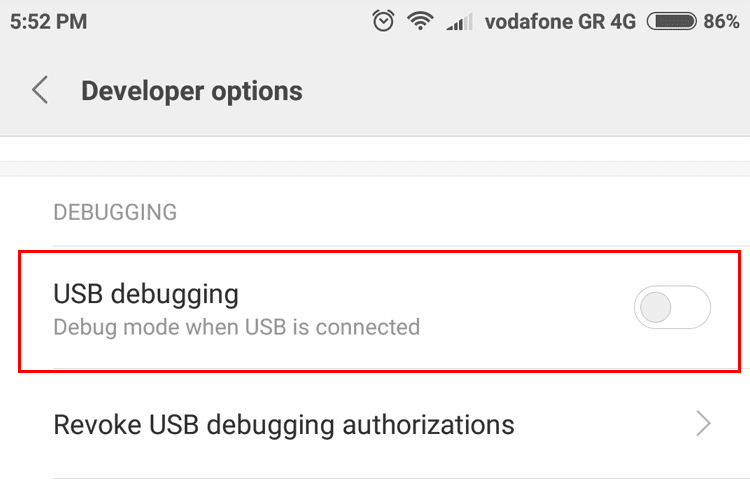
Task: Tap the gray divider band above DEBUGGING
Action: point(375,169)
